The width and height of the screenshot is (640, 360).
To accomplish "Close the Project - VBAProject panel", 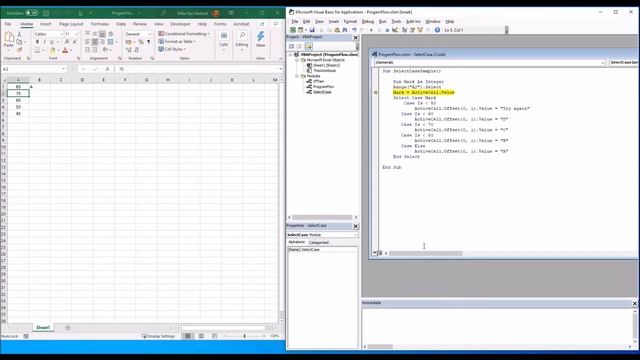I will 355,38.
